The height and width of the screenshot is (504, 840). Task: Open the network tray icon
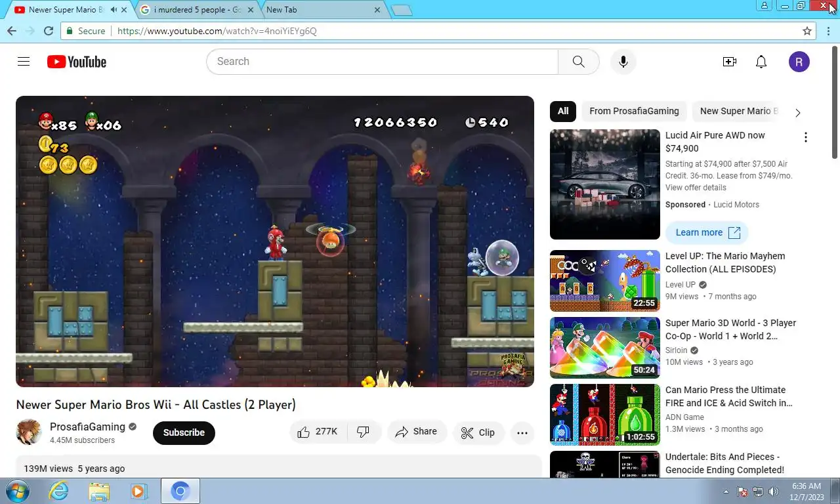coord(758,491)
